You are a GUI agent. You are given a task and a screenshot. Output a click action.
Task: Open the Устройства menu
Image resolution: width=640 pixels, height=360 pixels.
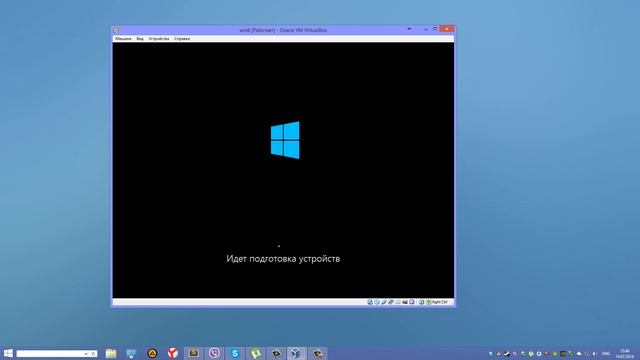(159, 38)
